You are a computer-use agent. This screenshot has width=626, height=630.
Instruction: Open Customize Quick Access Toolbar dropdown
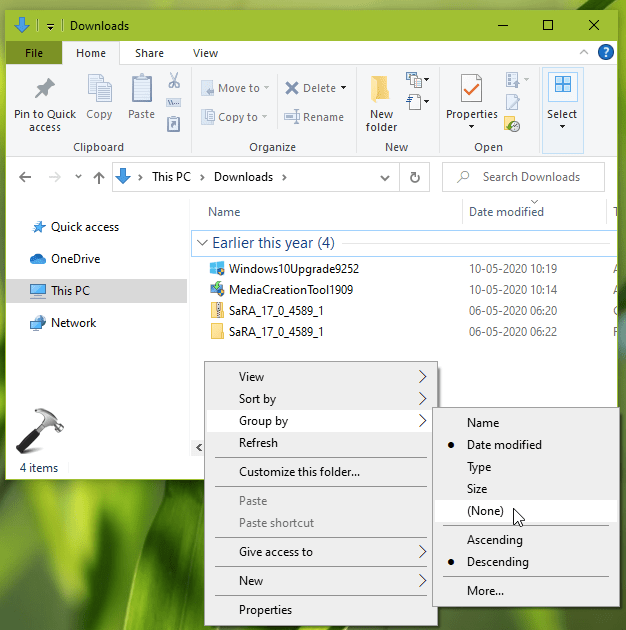50,27
